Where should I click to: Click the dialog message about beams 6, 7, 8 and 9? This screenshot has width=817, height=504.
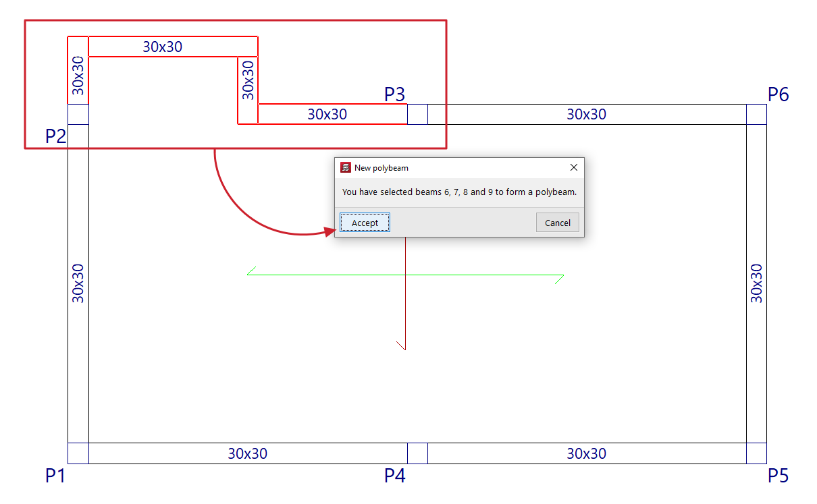pos(459,192)
